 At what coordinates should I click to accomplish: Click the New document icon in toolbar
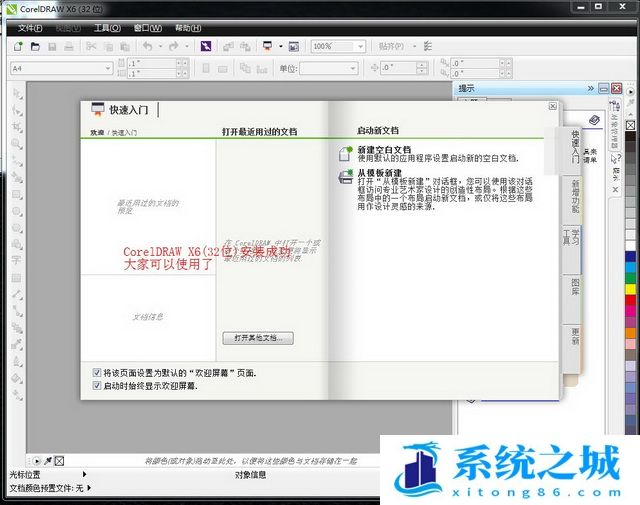click(x=18, y=47)
